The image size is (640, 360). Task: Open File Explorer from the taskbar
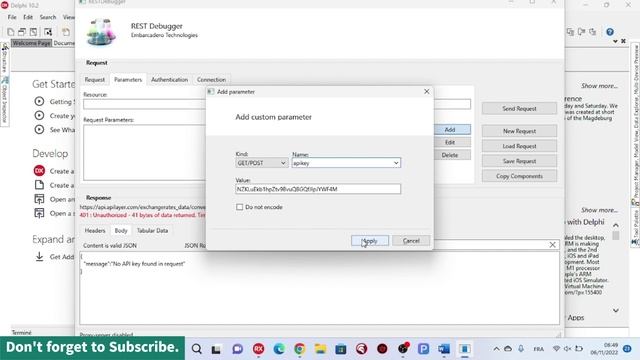coord(320,349)
